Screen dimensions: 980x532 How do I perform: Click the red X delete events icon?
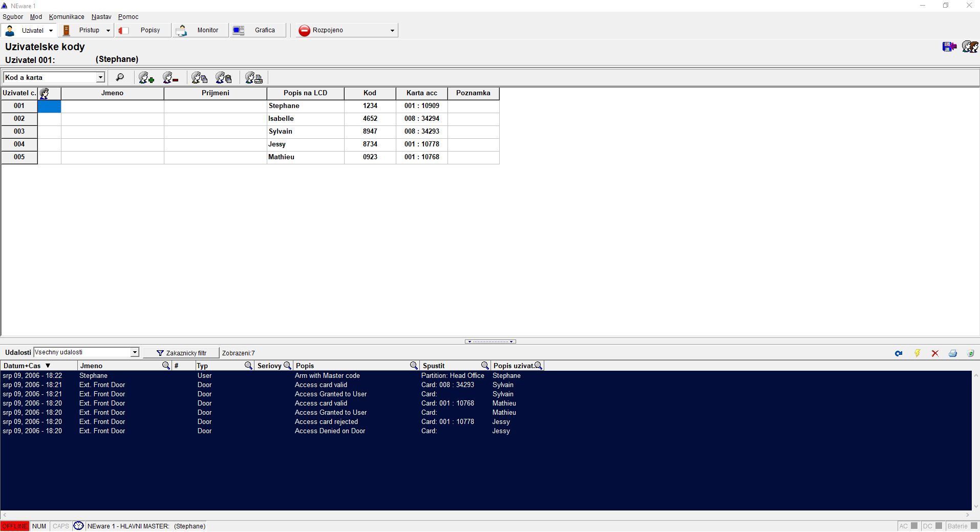[x=935, y=353]
